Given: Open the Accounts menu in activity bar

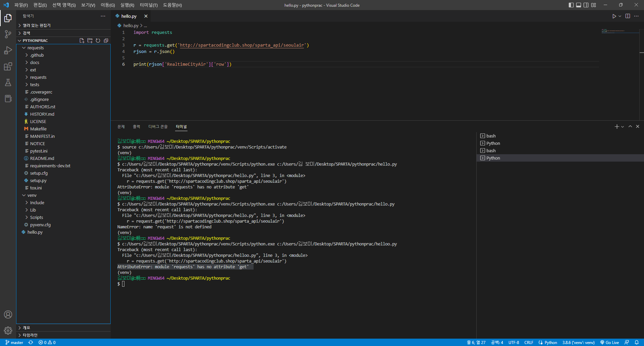Looking at the screenshot, I should [8, 314].
